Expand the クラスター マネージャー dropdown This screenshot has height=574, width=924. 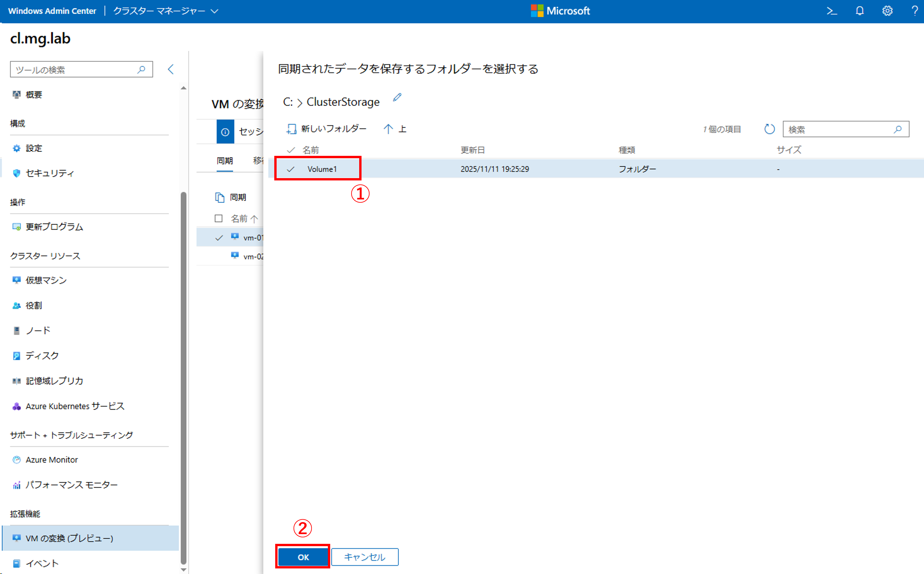click(x=215, y=11)
